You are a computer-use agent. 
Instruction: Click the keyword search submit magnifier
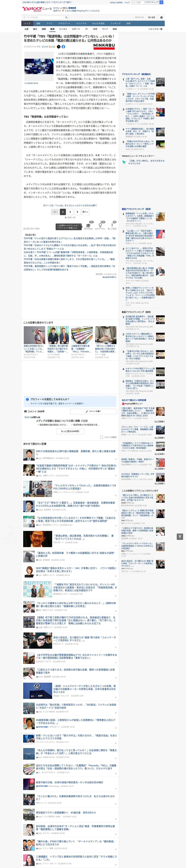tap(66, 18)
